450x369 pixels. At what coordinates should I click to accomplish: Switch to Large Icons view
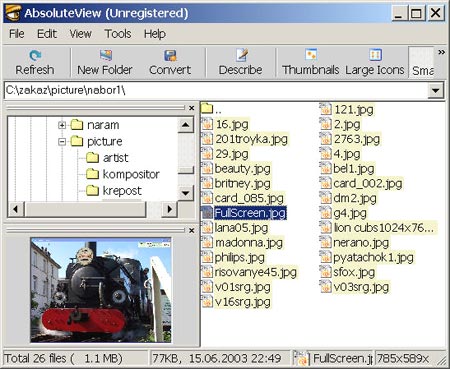(375, 55)
